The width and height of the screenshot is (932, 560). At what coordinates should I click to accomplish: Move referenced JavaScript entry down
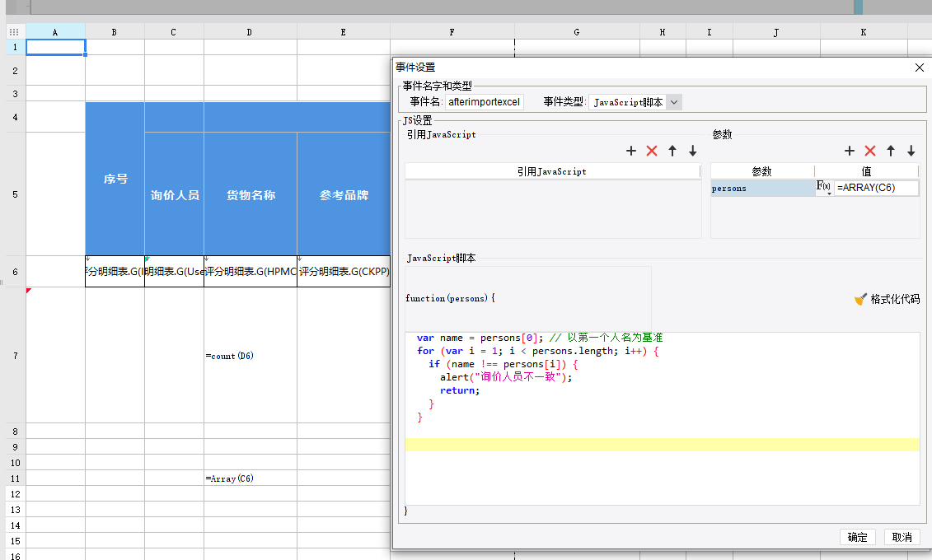point(692,152)
